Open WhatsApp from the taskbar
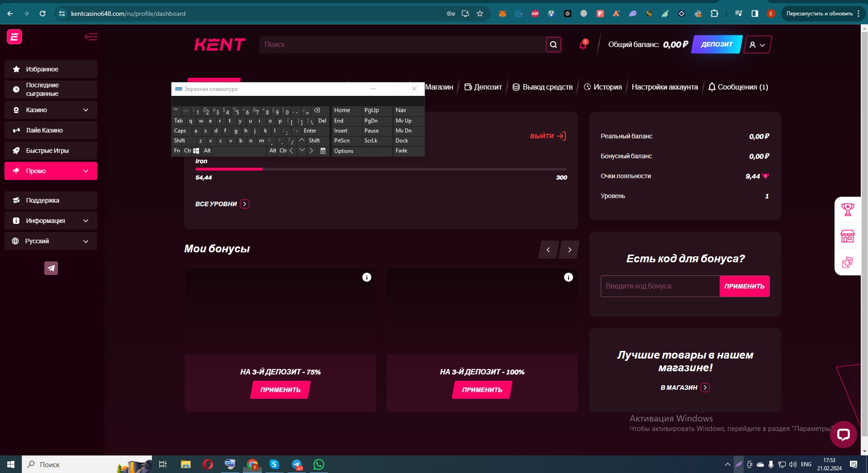Screen dimensions: 868x473 pyautogui.click(x=319, y=464)
